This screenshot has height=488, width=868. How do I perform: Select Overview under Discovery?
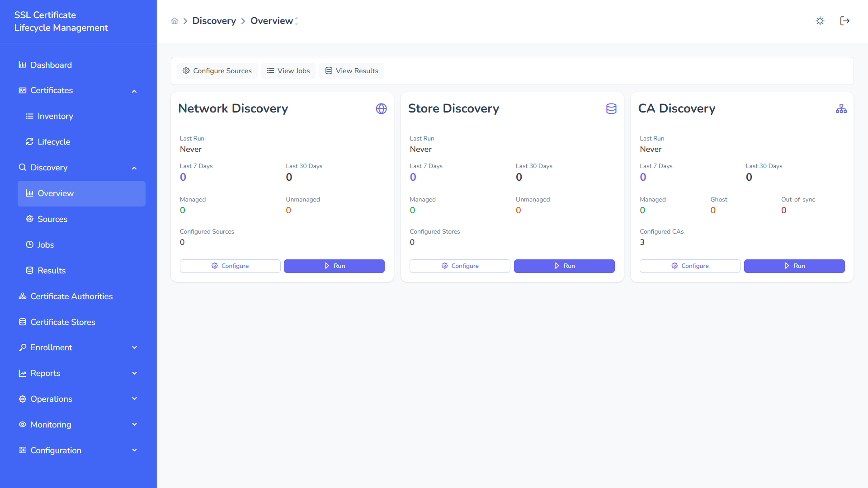[x=56, y=193]
